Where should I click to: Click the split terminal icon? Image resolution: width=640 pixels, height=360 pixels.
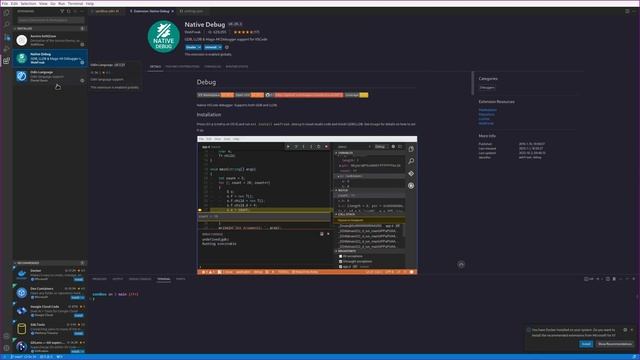pos(607,279)
